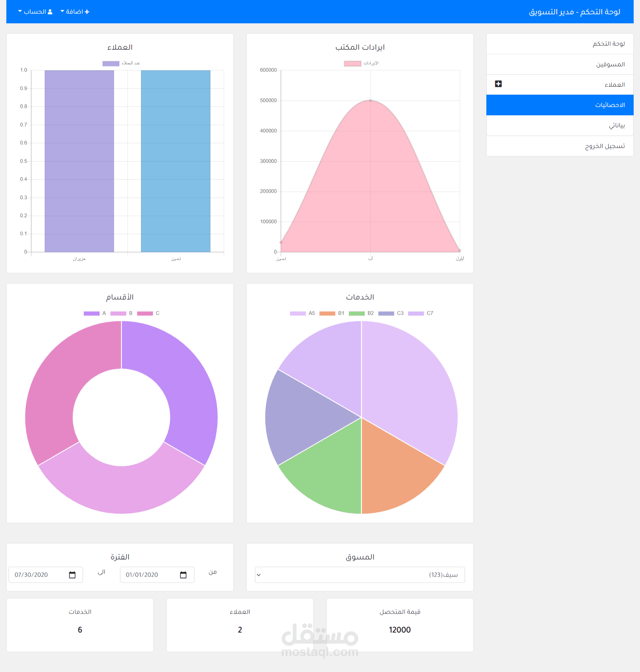640x672 pixels.
Task: Open المسوقين in the sidebar menu
Action: pos(610,64)
